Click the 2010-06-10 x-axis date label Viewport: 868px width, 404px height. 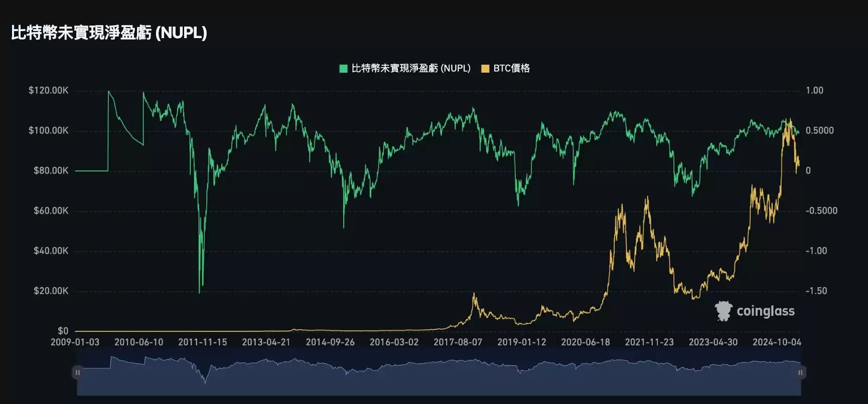[138, 342]
